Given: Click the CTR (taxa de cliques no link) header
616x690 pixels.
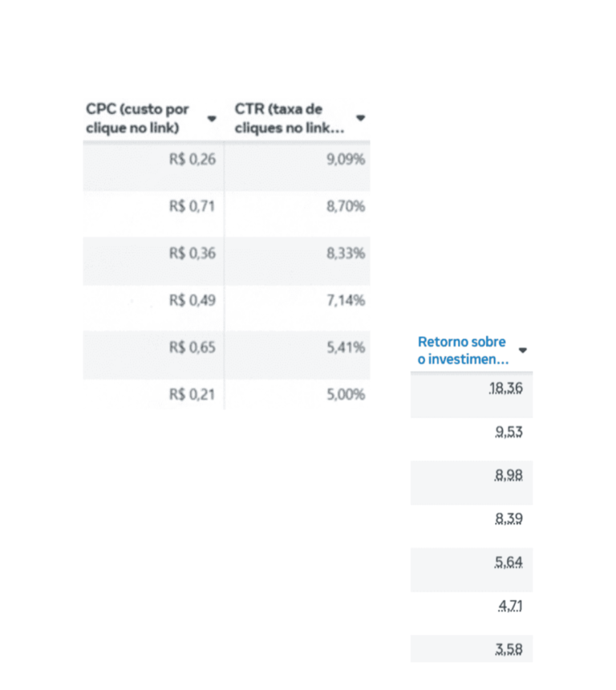Looking at the screenshot, I should tap(289, 118).
